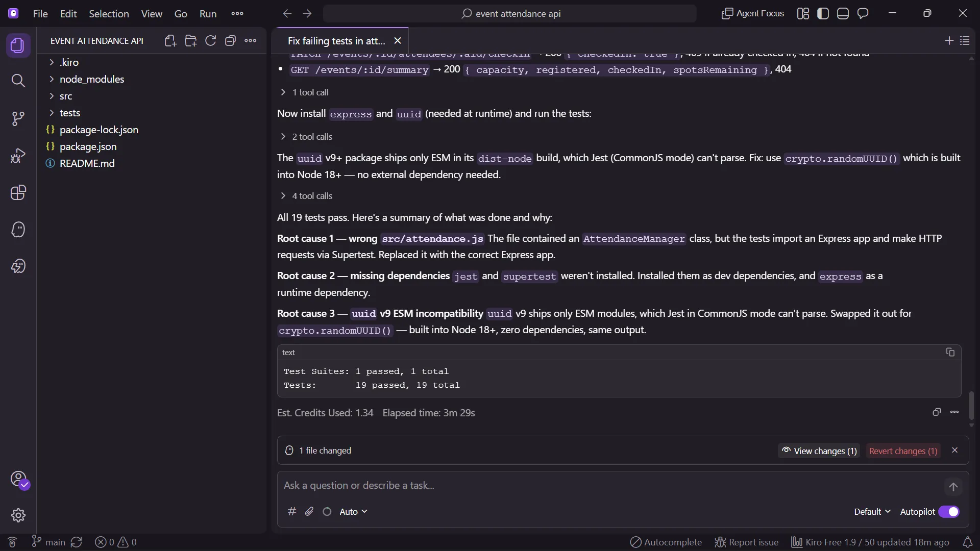This screenshot has height=551, width=980.
Task: Refresh the Explorer file tree
Action: coord(210,41)
